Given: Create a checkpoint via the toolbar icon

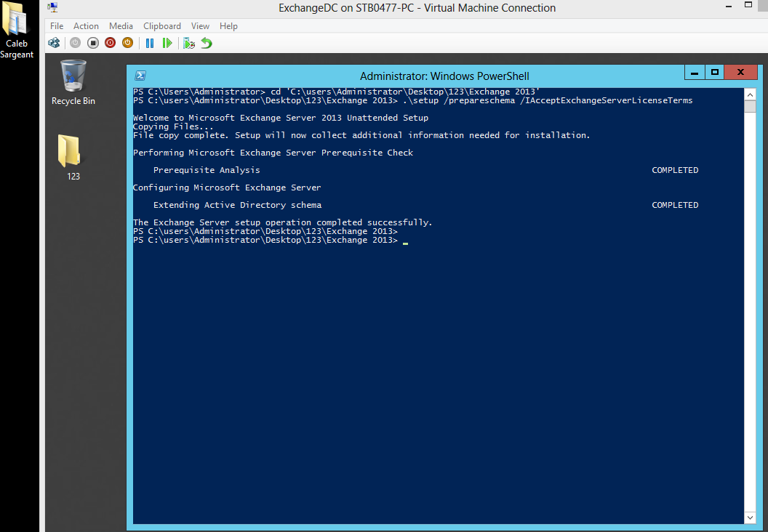Looking at the screenshot, I should pos(189,43).
